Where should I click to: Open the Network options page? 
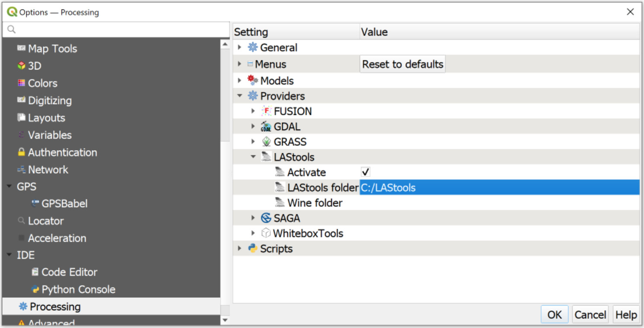tap(48, 170)
